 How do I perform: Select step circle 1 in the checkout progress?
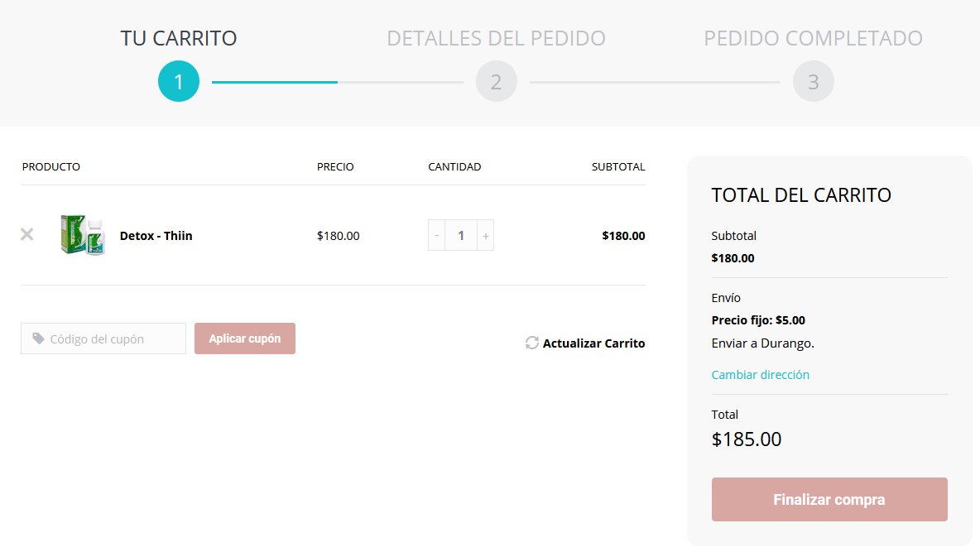point(178,81)
